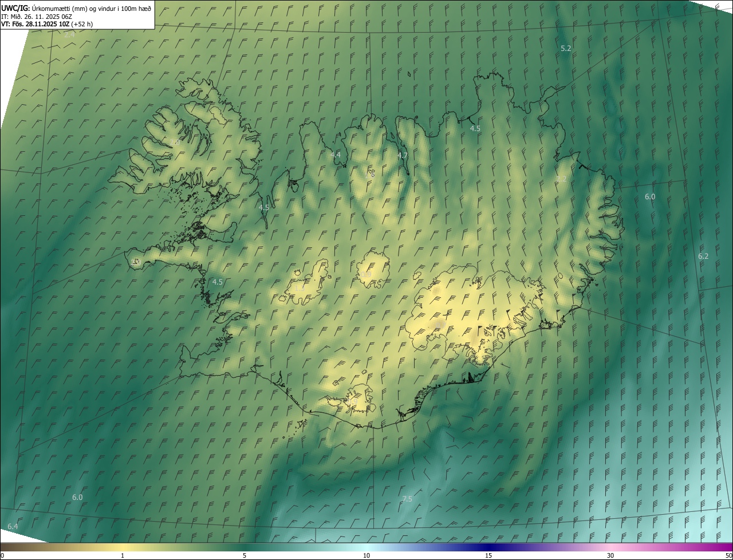
Task: Click the 5.2 value label over the sea
Action: coord(566,49)
